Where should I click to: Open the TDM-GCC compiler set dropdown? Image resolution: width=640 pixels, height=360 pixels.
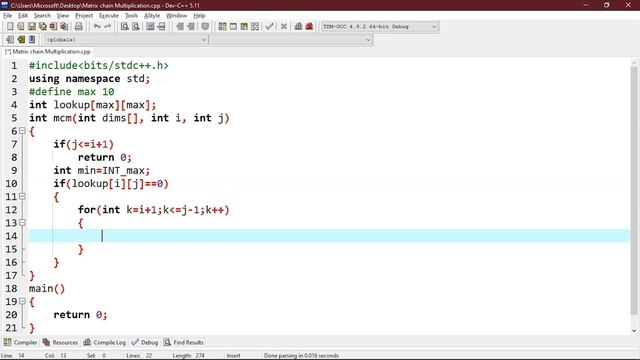tap(380, 27)
